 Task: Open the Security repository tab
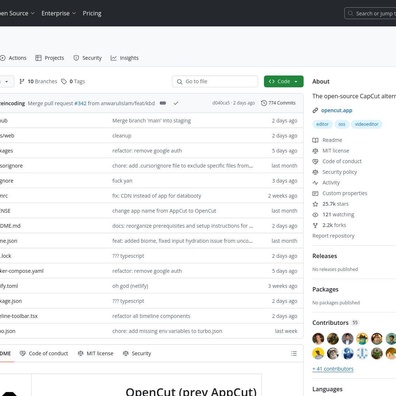coord(87,58)
